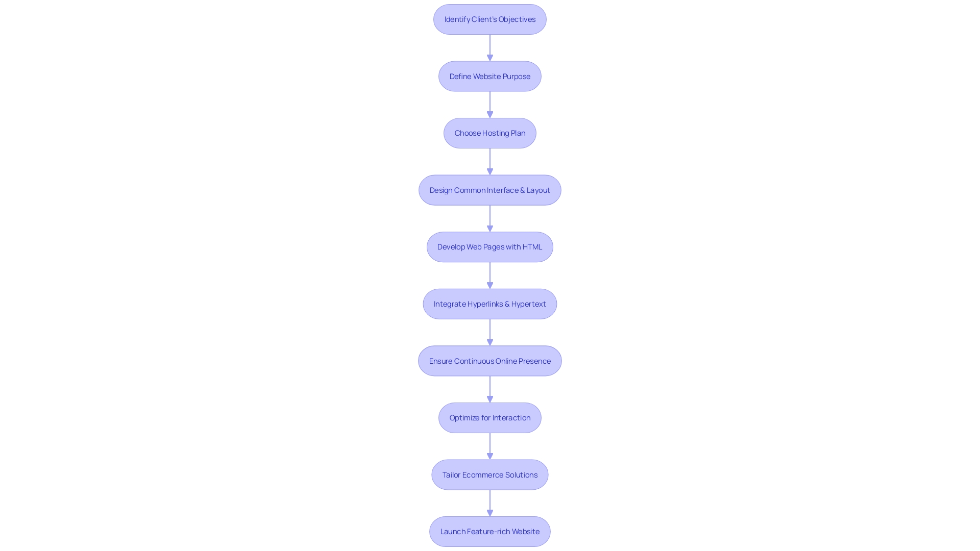Click the Define Website Purpose node
This screenshot has width=980, height=551.
point(490,76)
